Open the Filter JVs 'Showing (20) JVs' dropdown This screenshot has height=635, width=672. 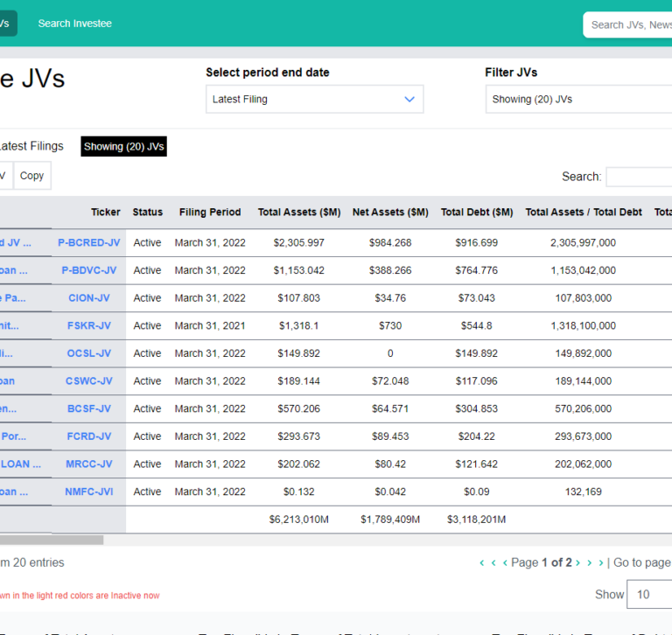(578, 99)
